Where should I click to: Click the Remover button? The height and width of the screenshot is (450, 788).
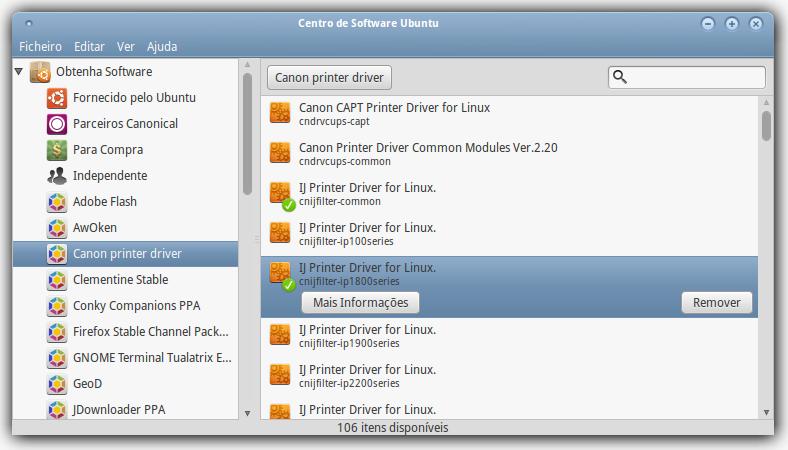coord(717,303)
